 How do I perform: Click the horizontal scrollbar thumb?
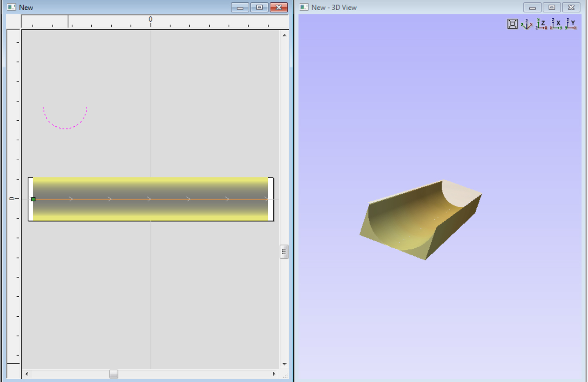(x=114, y=374)
